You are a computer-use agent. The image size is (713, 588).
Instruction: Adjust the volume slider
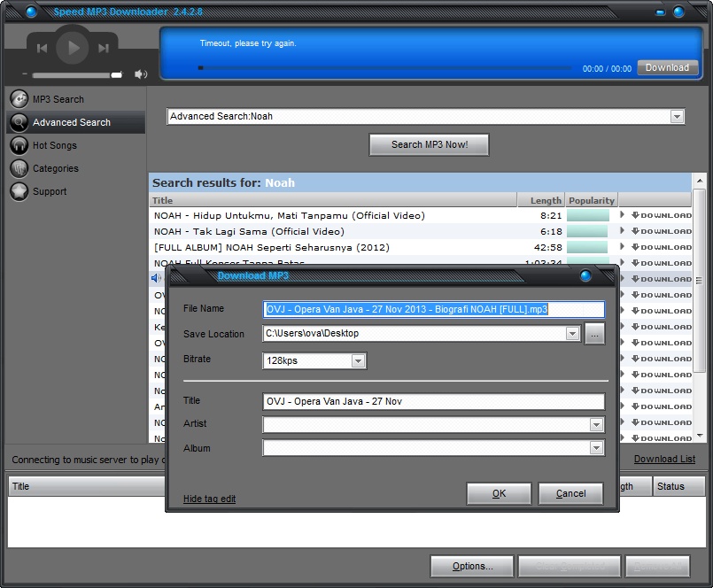pos(77,74)
